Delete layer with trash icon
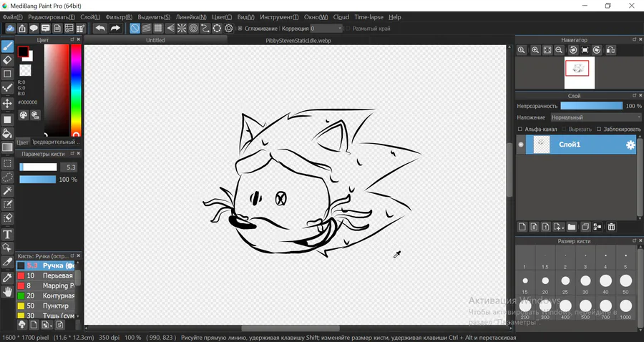The width and height of the screenshot is (644, 342). click(611, 227)
